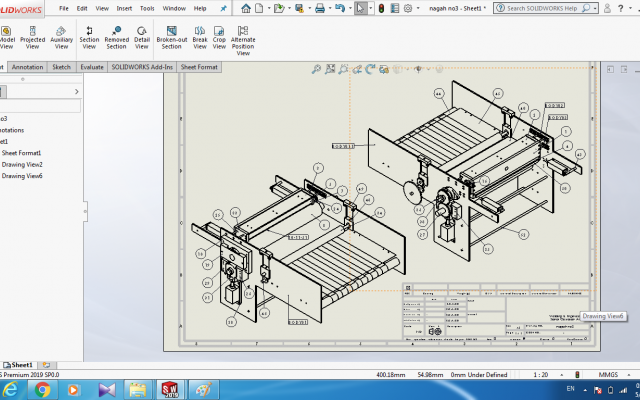
Task: Open the MMGS unit system selector
Action: point(608,375)
